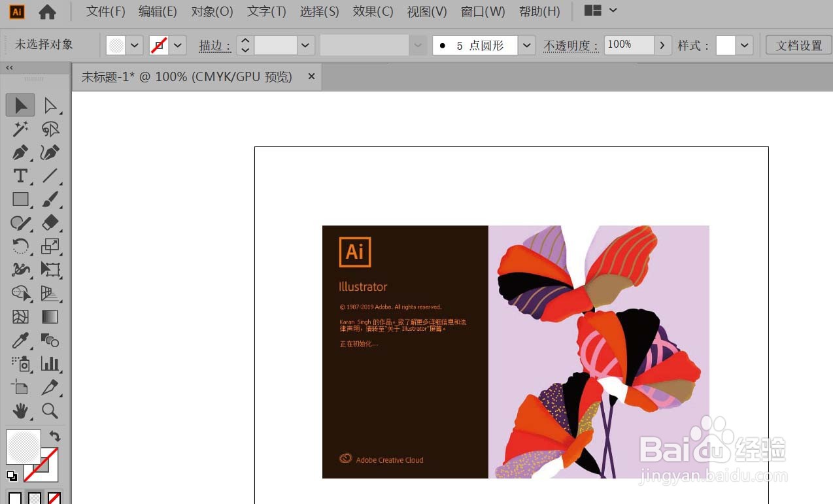The image size is (833, 504).
Task: Select the Column Graph tool
Action: coord(50,363)
